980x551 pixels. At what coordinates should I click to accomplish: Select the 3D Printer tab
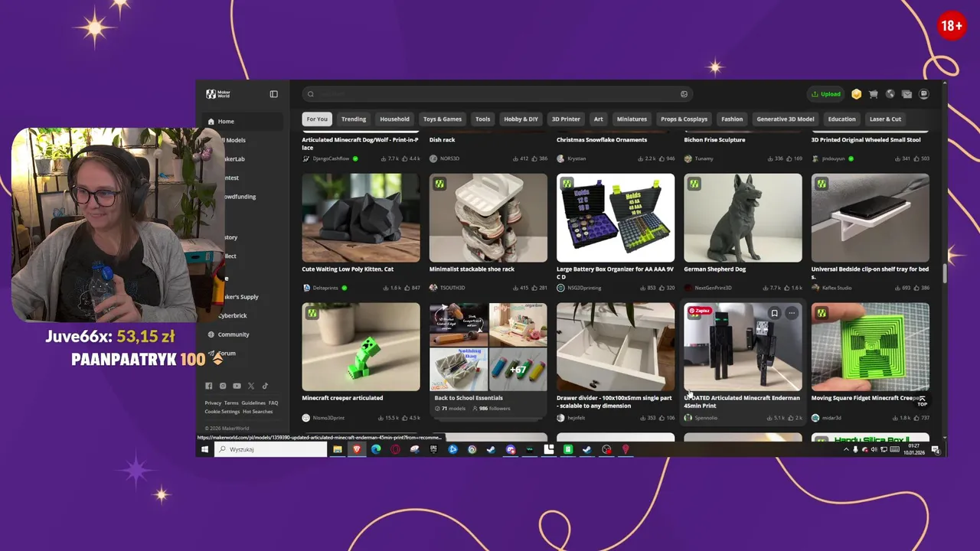(x=566, y=119)
